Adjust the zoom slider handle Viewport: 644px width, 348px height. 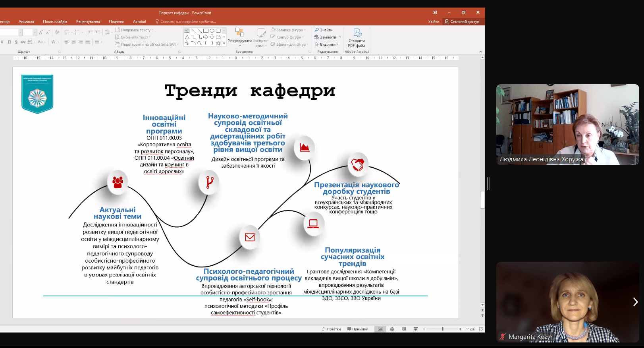tap(442, 329)
